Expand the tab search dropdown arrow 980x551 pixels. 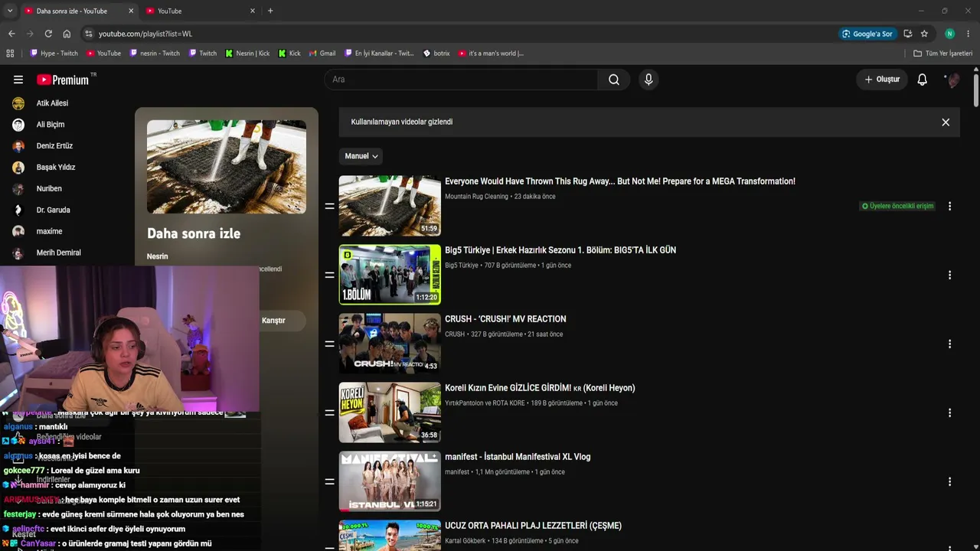10,11
